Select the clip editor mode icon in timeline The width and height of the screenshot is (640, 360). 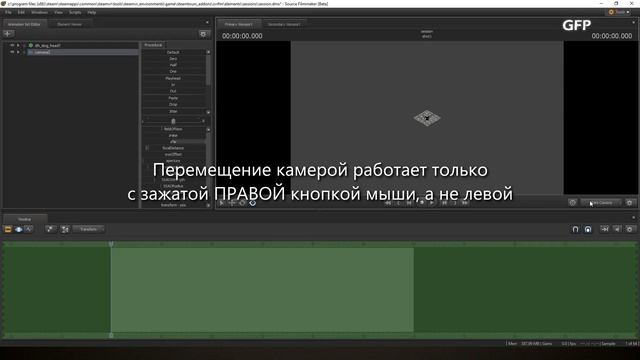click(x=8, y=229)
